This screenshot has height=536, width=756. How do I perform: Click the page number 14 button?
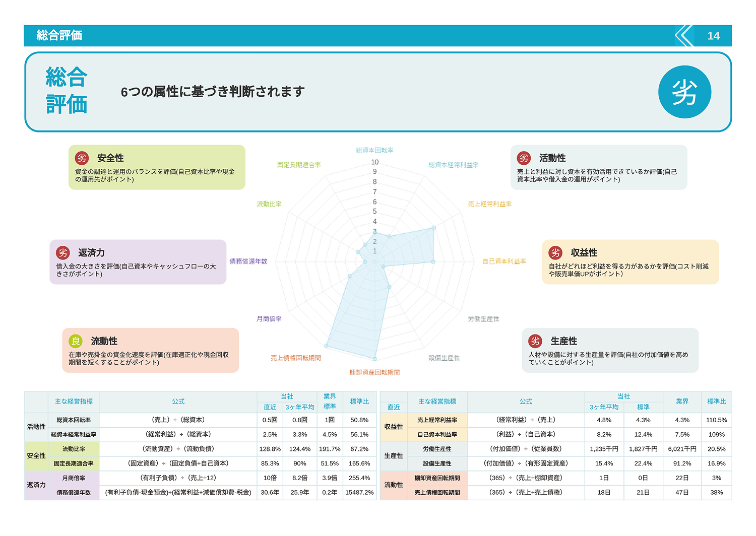coord(714,35)
